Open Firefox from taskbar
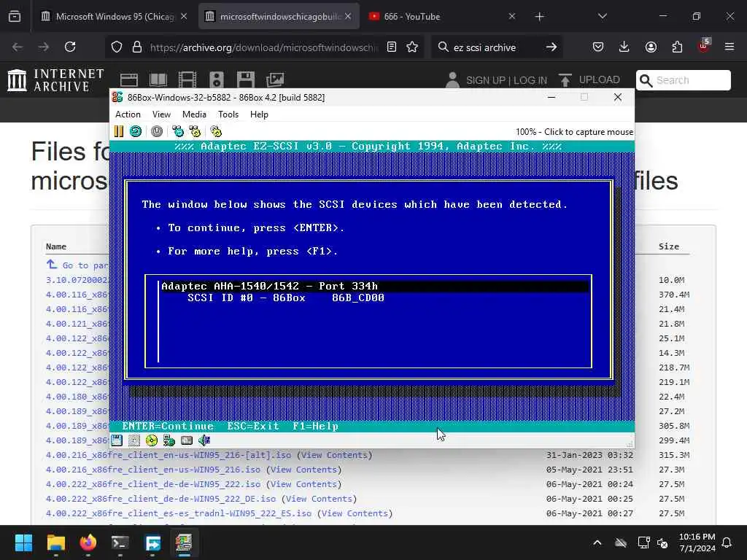Viewport: 747px width, 560px height. [x=88, y=542]
